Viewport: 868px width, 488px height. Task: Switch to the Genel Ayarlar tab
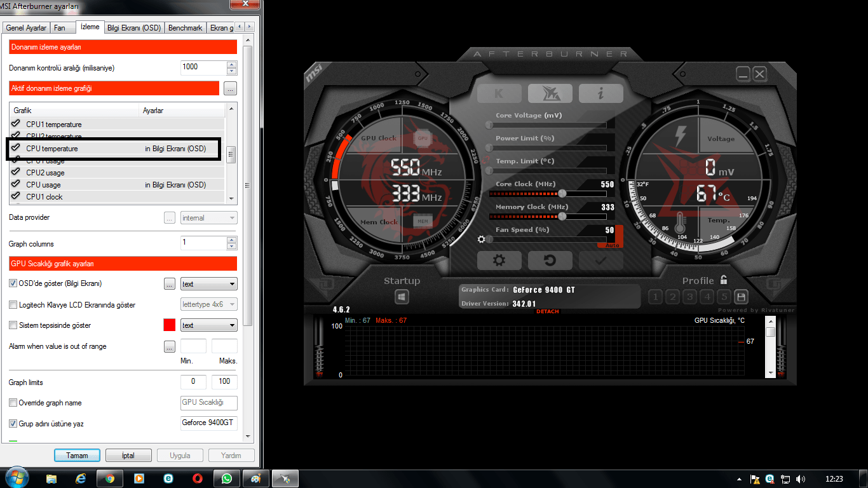(x=26, y=28)
